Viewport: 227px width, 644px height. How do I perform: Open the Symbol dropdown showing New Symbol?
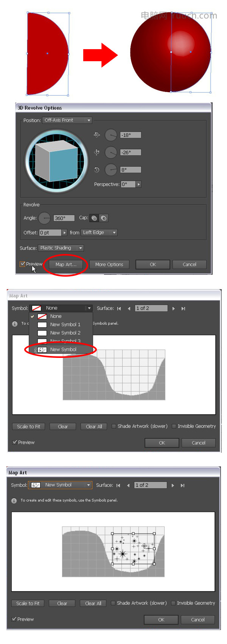tap(61, 485)
